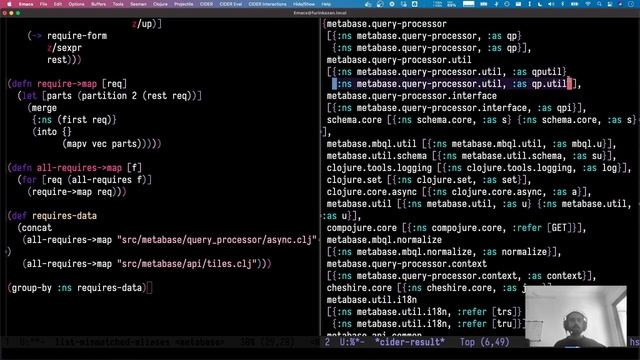Image resolution: width=640 pixels, height=360 pixels.
Task: Click 'clojure.tools.logging' key
Action: pos(379,168)
